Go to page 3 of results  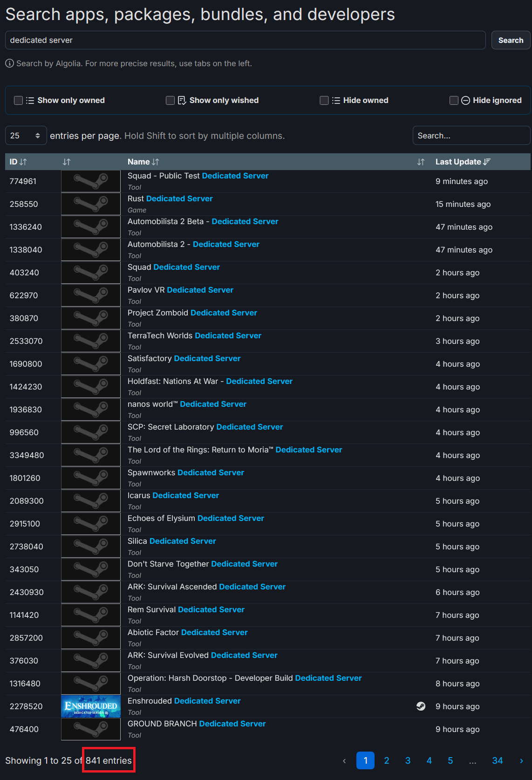(408, 760)
